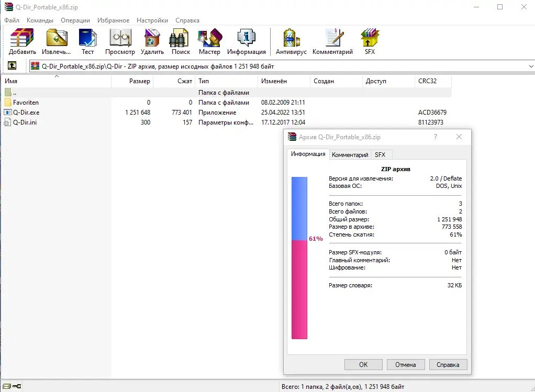Sort by the Тип column header

click(226, 81)
